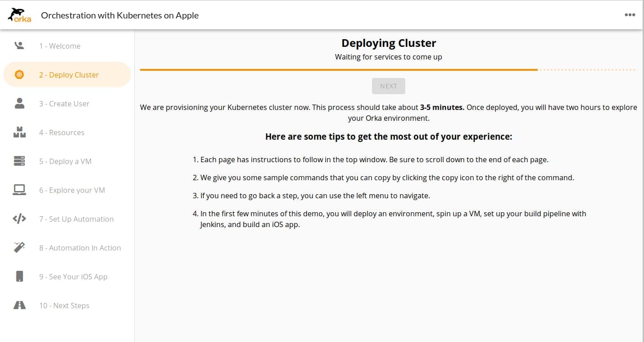Select the highlighted '2 - Deploy Cluster' step
644x342 pixels.
tap(68, 74)
